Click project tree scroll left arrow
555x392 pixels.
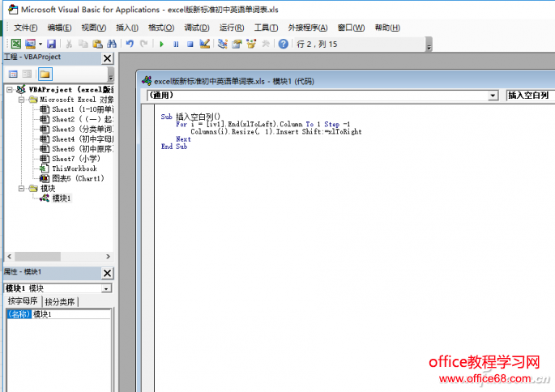point(9,256)
